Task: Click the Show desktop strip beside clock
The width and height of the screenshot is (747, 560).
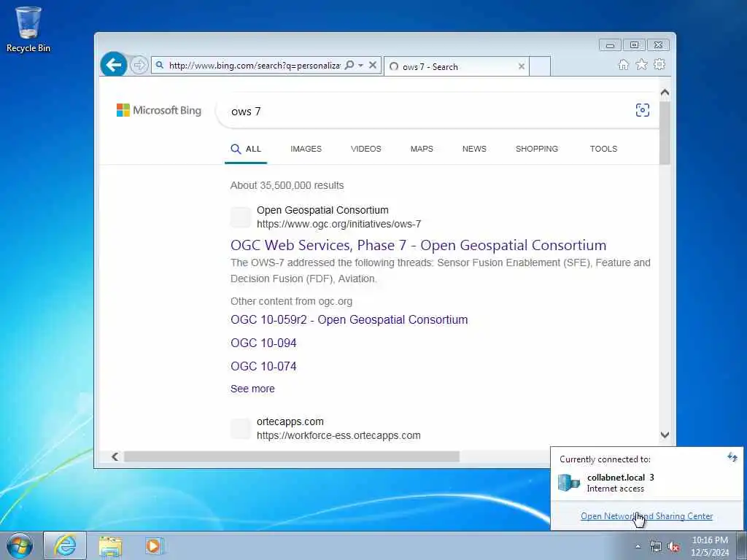Action: [742, 545]
